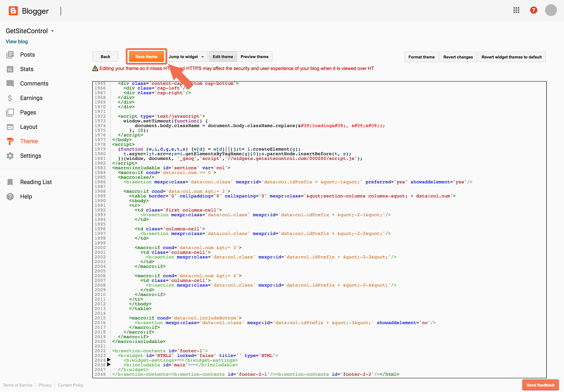Open the Layout section icon
The width and height of the screenshot is (564, 392).
(x=10, y=127)
